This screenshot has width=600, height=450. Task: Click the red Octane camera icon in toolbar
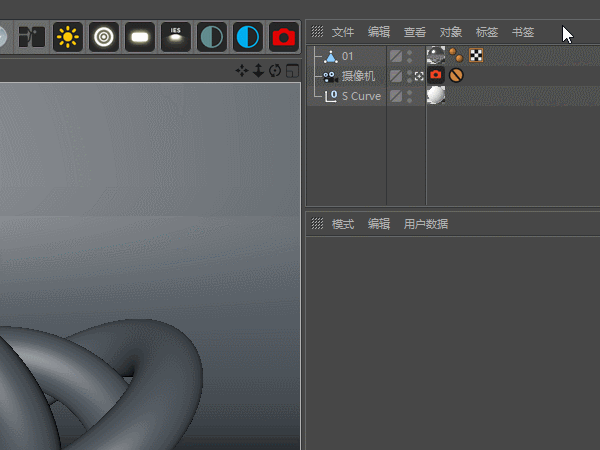(284, 37)
